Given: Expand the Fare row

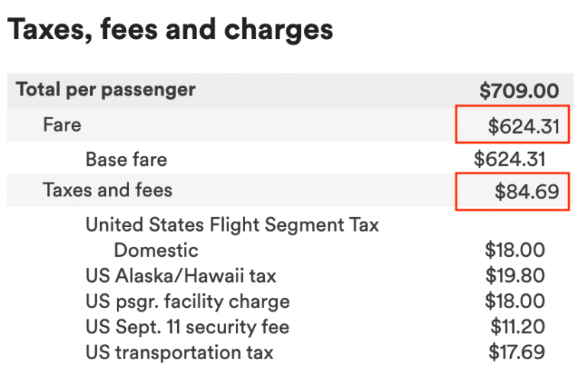Looking at the screenshot, I should coord(62,124).
